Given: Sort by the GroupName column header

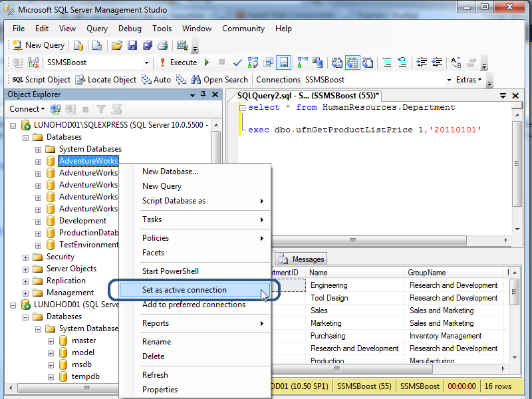Looking at the screenshot, I should [454, 273].
